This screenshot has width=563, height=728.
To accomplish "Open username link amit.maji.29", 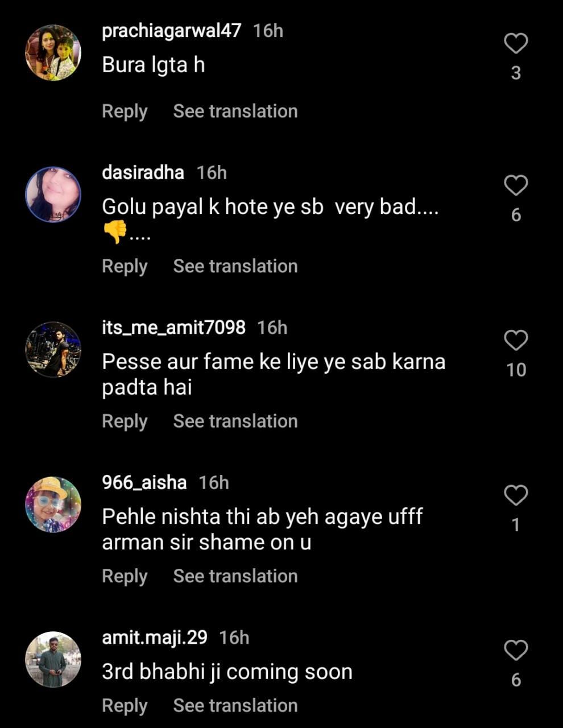I will (x=155, y=637).
